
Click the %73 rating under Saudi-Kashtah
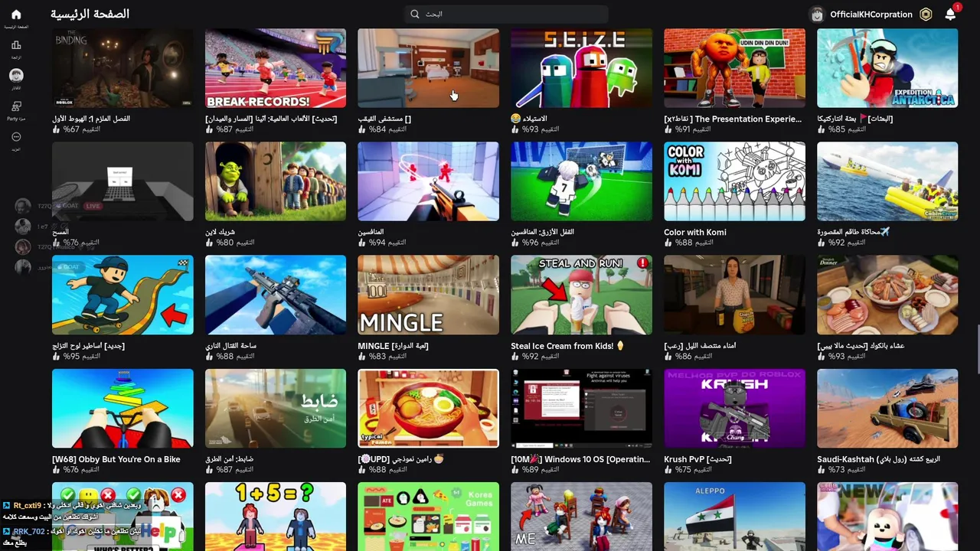tap(837, 470)
